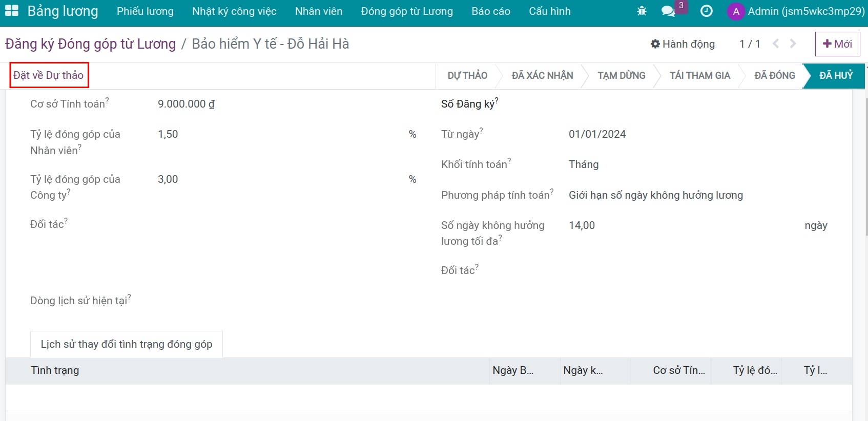Open Hành động gear menu
868x421 pixels.
pos(683,44)
